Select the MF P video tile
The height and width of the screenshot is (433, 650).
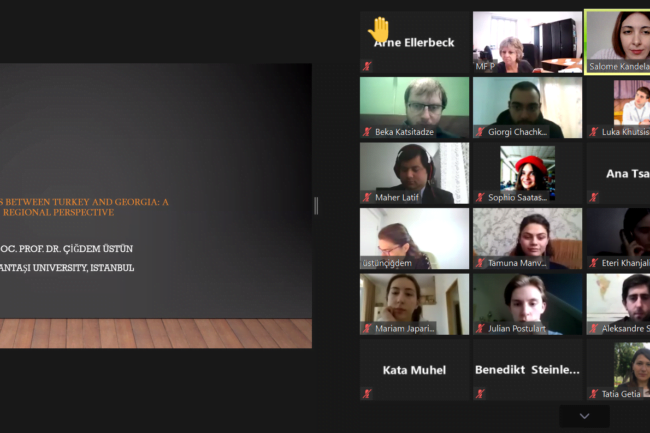tap(527, 42)
